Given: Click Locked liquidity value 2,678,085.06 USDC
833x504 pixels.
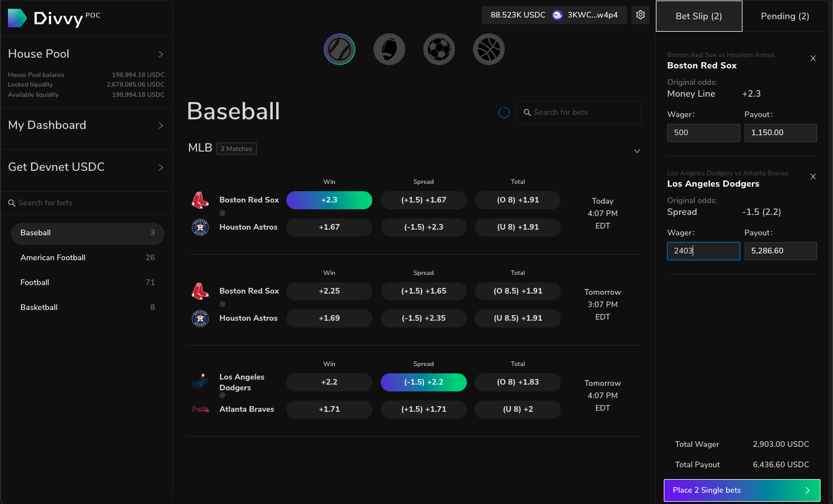Looking at the screenshot, I should pos(136,85).
